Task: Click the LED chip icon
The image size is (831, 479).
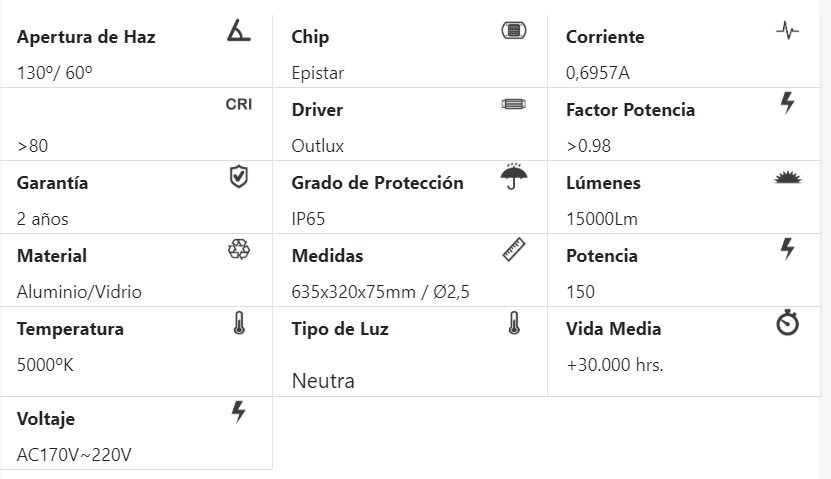Action: click(513, 31)
